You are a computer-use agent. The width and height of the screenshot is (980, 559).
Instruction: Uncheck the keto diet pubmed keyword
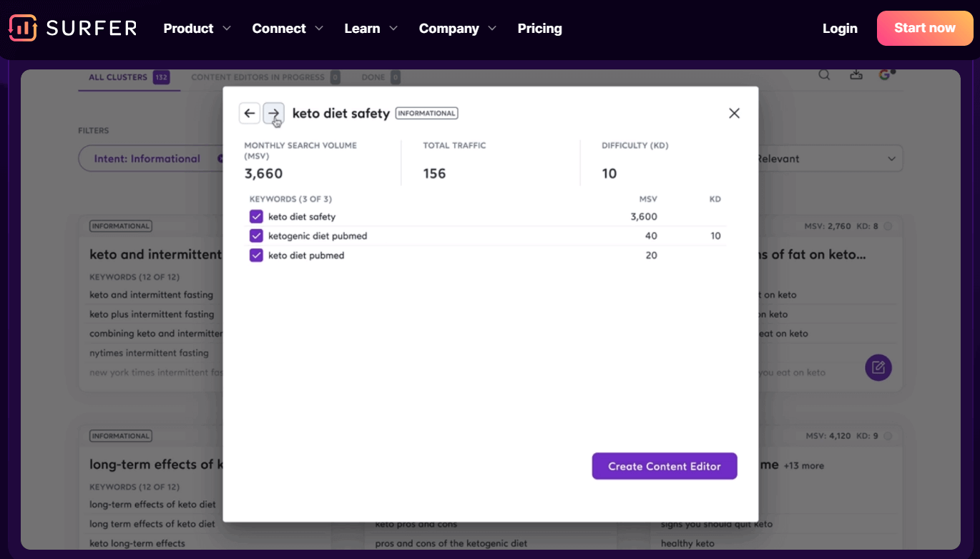[256, 256]
